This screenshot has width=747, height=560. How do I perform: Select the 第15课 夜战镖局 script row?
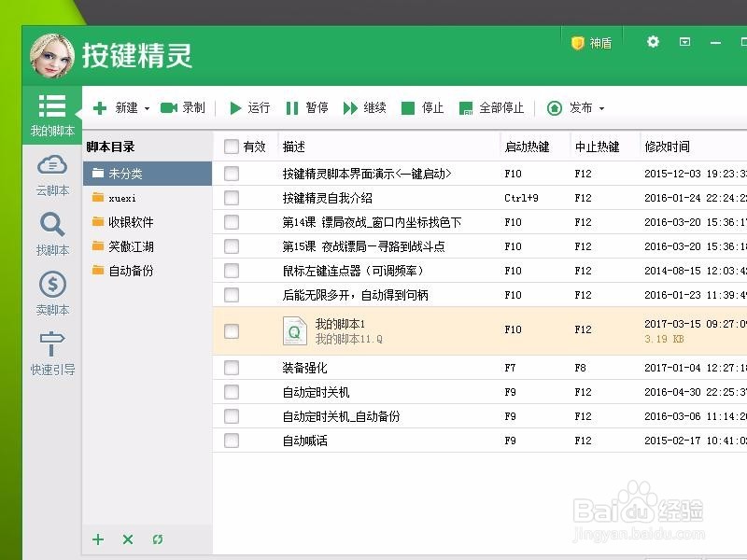click(480, 246)
